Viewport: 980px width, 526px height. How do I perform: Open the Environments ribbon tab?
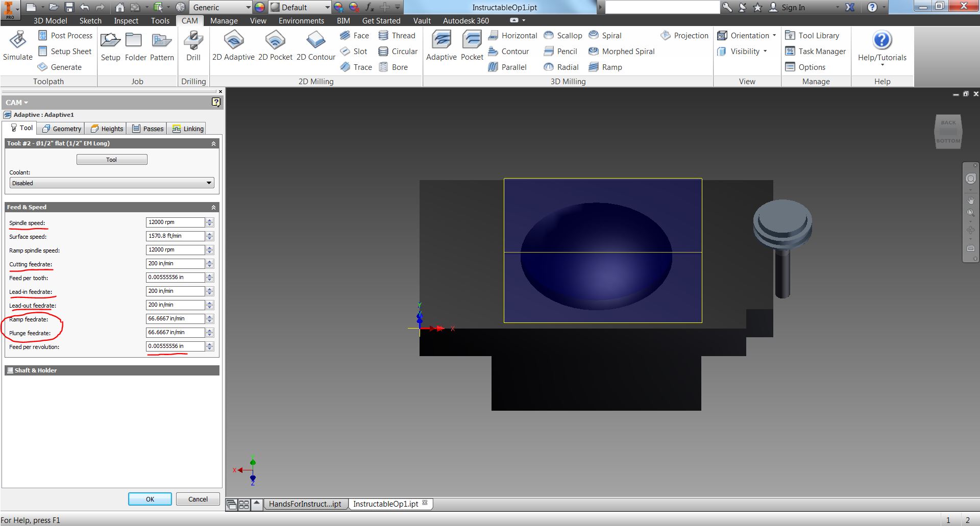point(301,21)
